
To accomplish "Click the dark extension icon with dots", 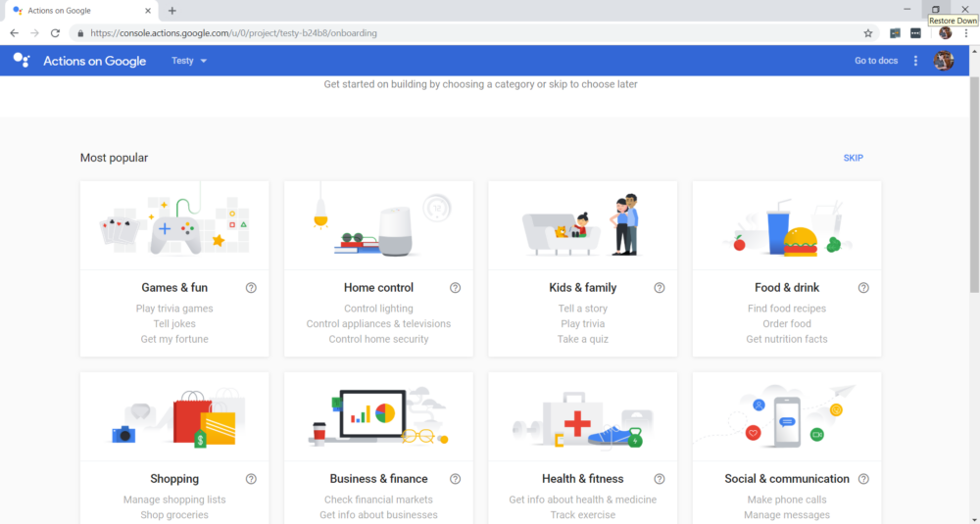I will [x=915, y=33].
